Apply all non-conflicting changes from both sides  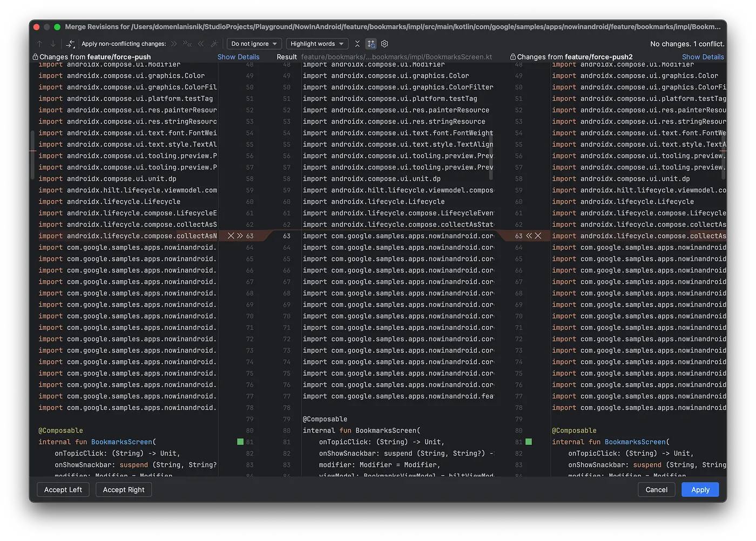[x=187, y=44]
